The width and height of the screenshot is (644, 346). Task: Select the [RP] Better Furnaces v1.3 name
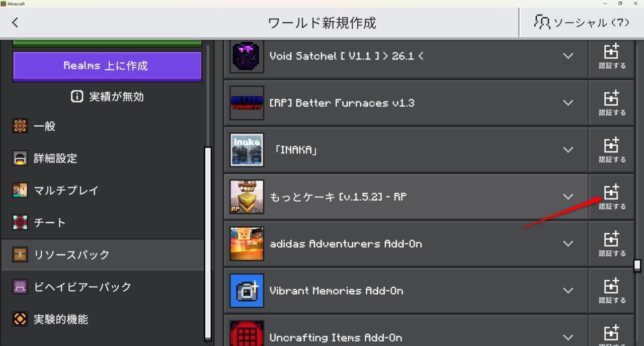342,103
